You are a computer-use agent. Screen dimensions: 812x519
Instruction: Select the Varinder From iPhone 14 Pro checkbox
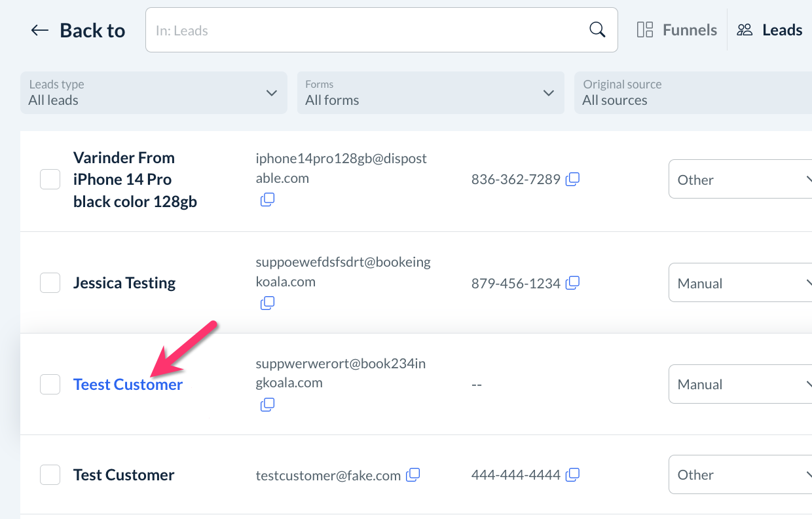pyautogui.click(x=50, y=179)
